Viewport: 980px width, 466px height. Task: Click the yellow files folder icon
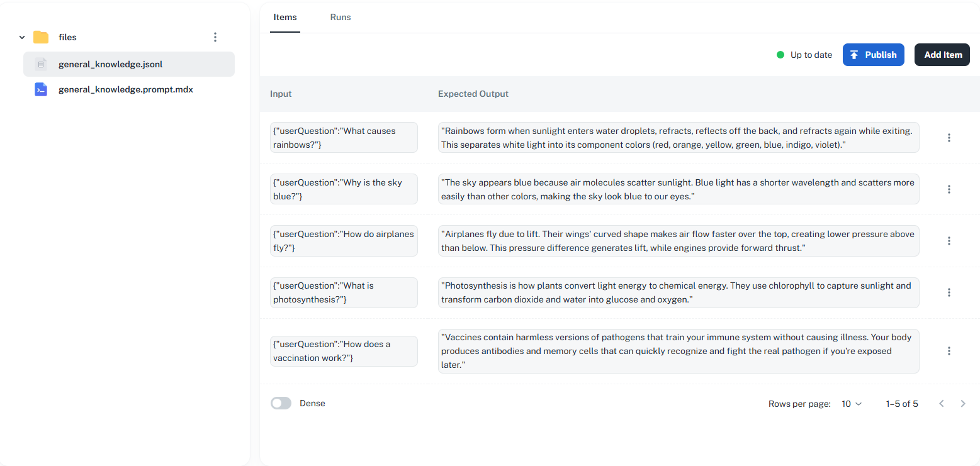[41, 37]
